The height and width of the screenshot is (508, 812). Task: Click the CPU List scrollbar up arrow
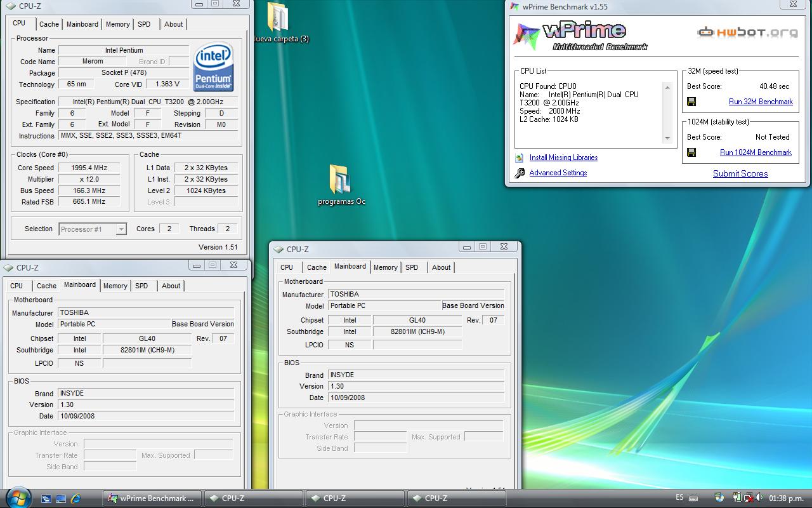pyautogui.click(x=667, y=88)
